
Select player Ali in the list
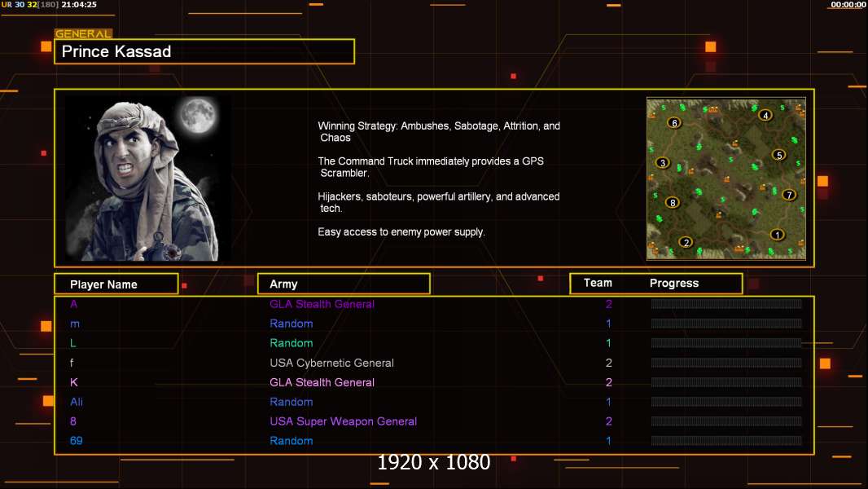tap(77, 402)
